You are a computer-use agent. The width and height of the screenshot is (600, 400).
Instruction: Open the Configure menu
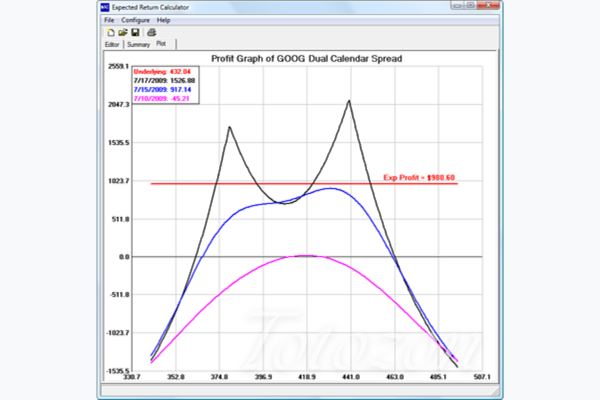pyautogui.click(x=135, y=20)
